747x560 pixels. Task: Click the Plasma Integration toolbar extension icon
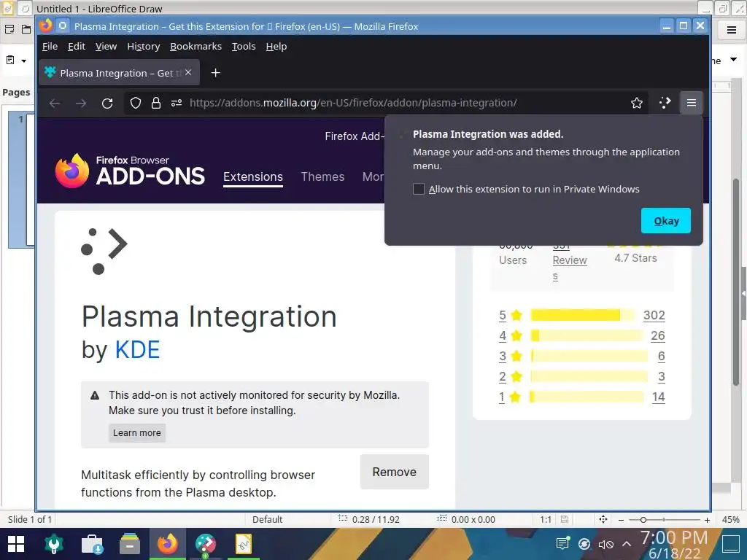pos(665,102)
